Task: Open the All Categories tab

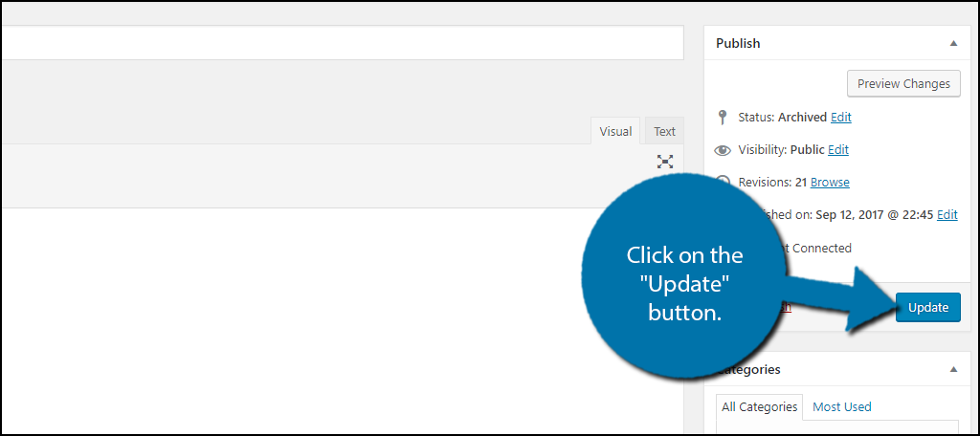Action: [x=759, y=406]
